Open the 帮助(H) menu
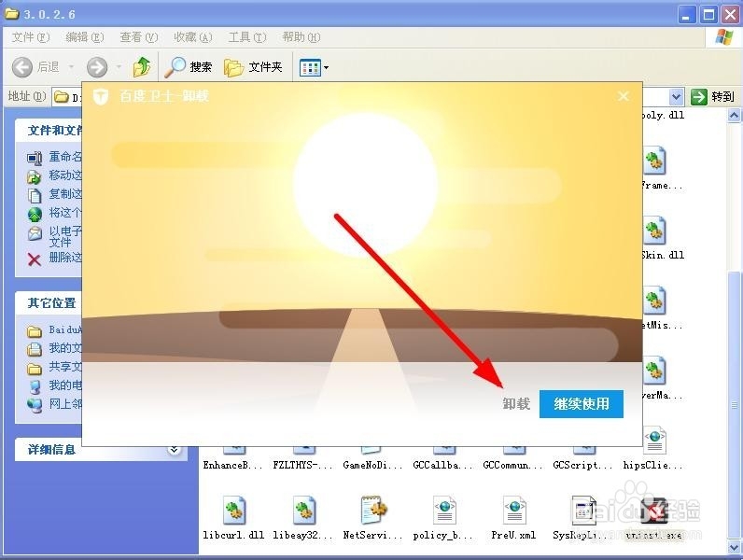The width and height of the screenshot is (743, 560). [x=301, y=37]
